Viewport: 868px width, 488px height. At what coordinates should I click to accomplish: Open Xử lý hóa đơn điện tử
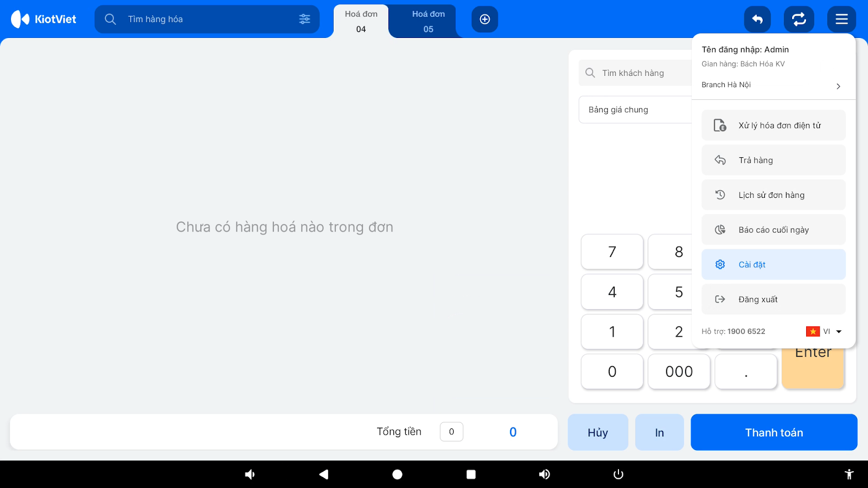tap(774, 125)
